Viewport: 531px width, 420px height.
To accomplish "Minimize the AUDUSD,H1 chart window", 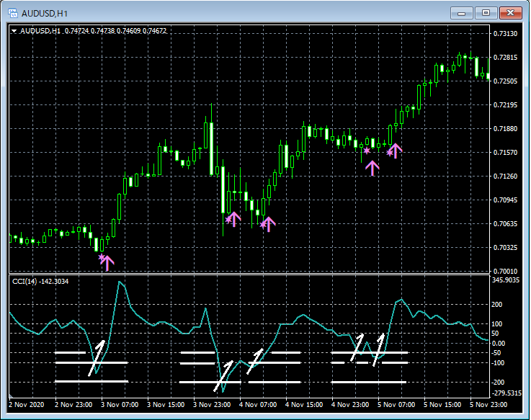I will point(461,12).
